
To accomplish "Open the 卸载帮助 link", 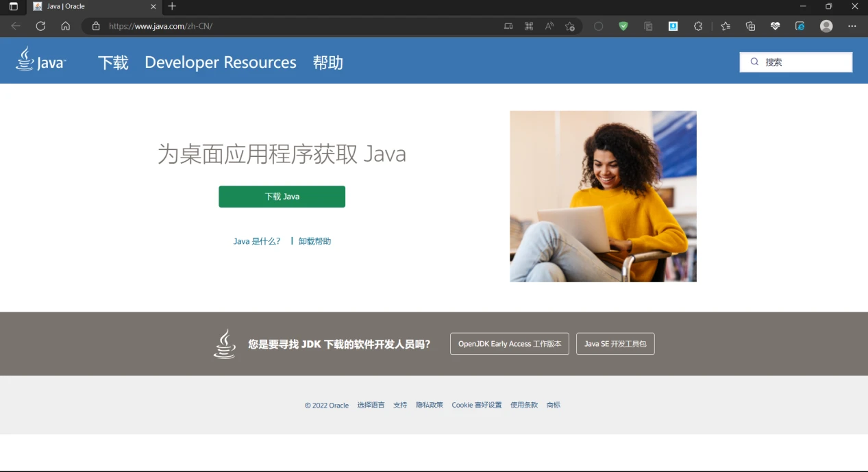I will (314, 241).
